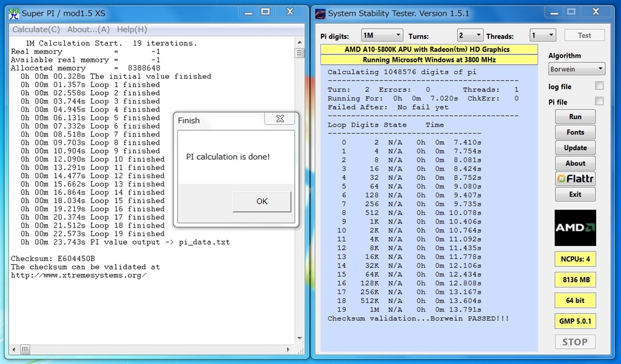Open the Turns dropdown

(470, 36)
